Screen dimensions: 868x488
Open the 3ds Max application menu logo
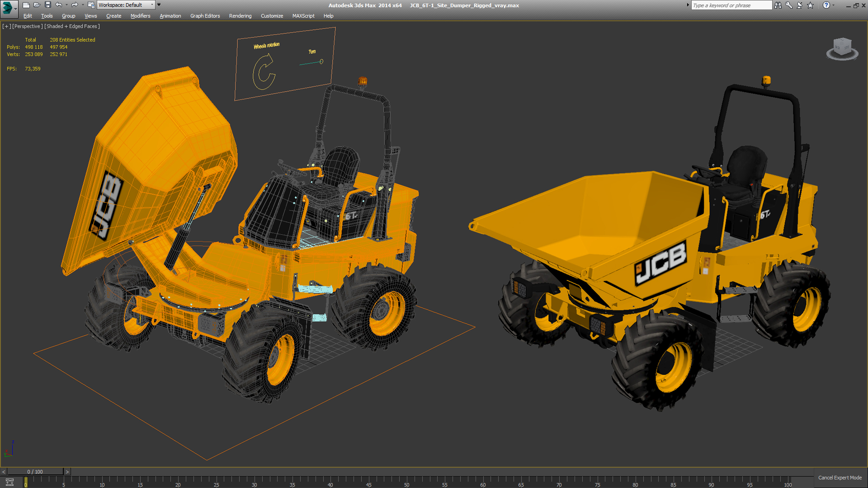pyautogui.click(x=9, y=8)
